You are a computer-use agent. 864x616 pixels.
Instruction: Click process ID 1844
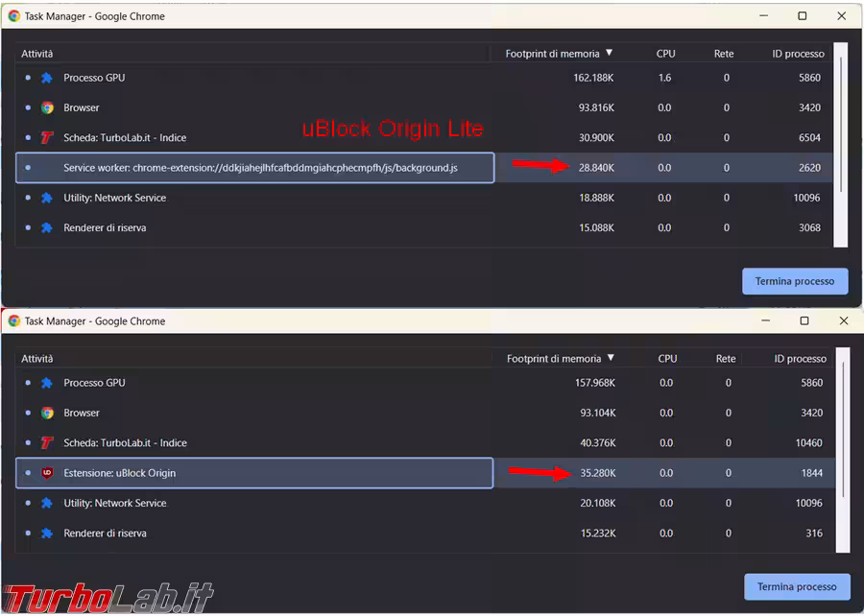pyautogui.click(x=811, y=473)
